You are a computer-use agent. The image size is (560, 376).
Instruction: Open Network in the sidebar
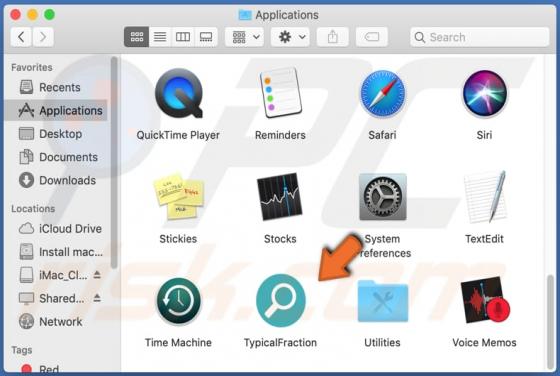click(56, 322)
